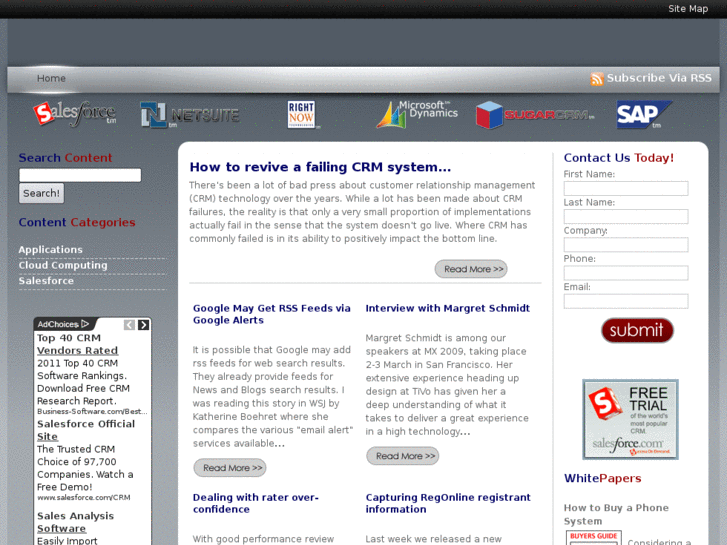The image size is (727, 545).
Task: Click the Salesforce logo
Action: 75,114
